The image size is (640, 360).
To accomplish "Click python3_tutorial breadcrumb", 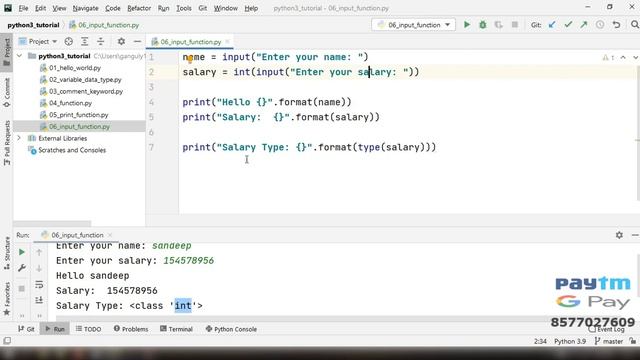I will [x=33, y=25].
